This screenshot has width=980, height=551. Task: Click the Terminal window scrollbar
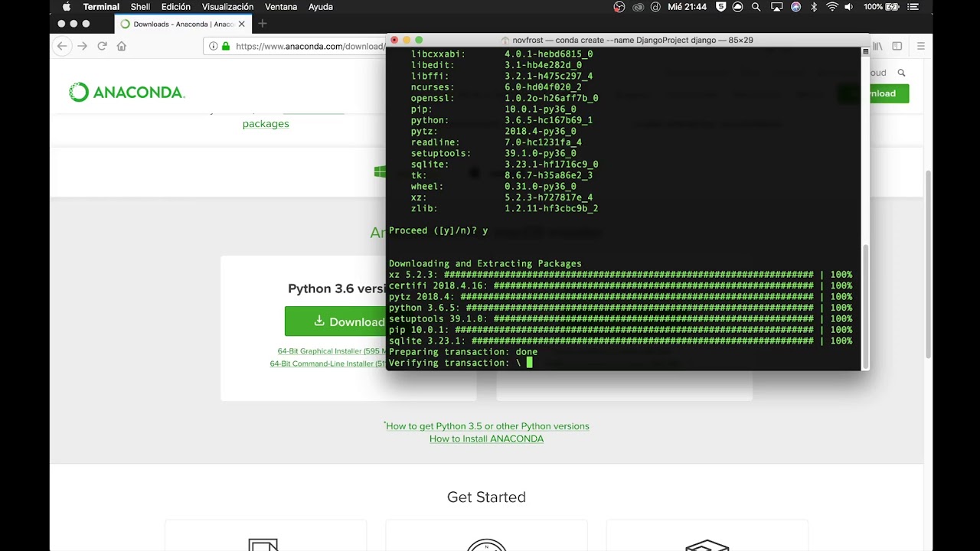tap(866, 305)
